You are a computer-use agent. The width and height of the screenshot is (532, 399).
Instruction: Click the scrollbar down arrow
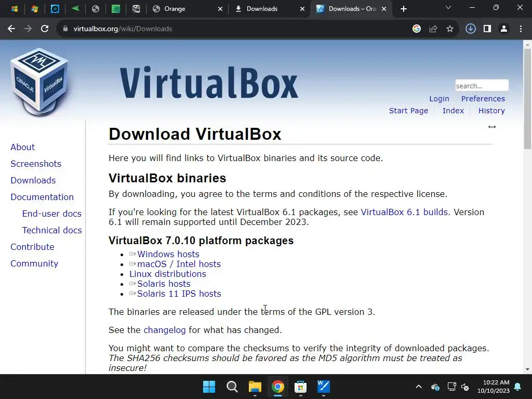point(527,369)
